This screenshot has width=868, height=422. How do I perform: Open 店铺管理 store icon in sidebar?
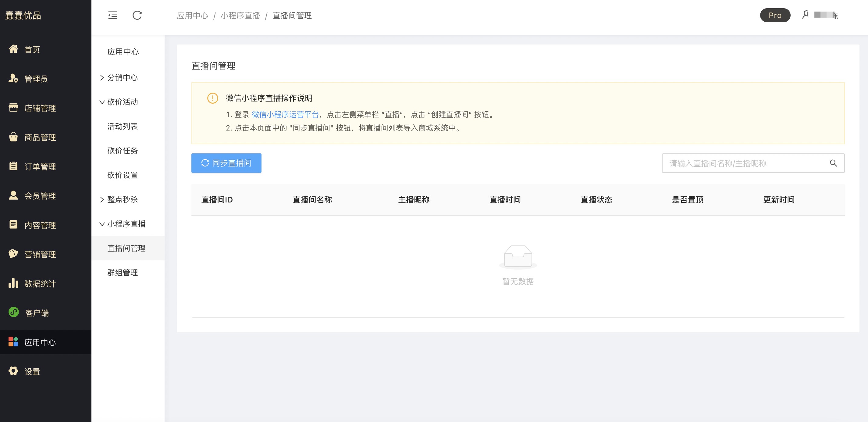click(x=13, y=108)
